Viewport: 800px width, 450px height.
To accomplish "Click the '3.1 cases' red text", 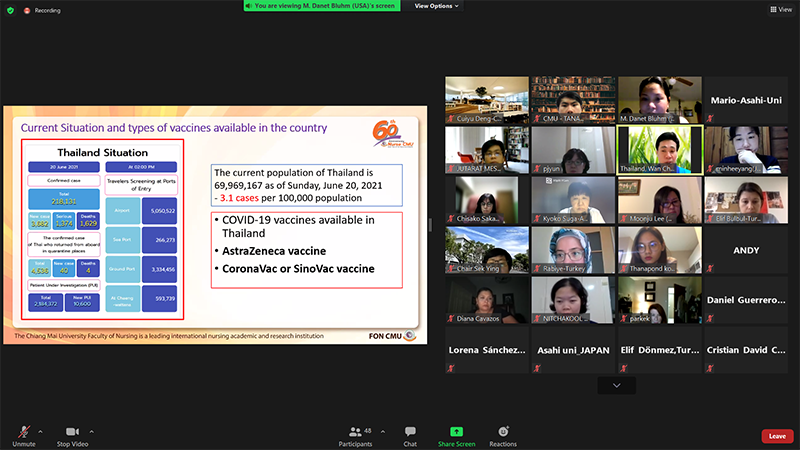I will pyautogui.click(x=239, y=198).
